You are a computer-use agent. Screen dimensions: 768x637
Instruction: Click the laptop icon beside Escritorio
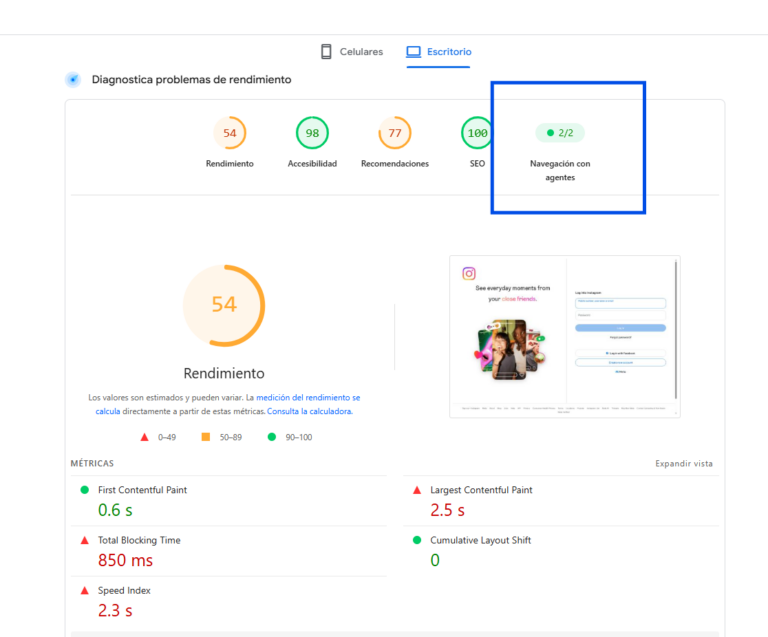pyautogui.click(x=414, y=51)
